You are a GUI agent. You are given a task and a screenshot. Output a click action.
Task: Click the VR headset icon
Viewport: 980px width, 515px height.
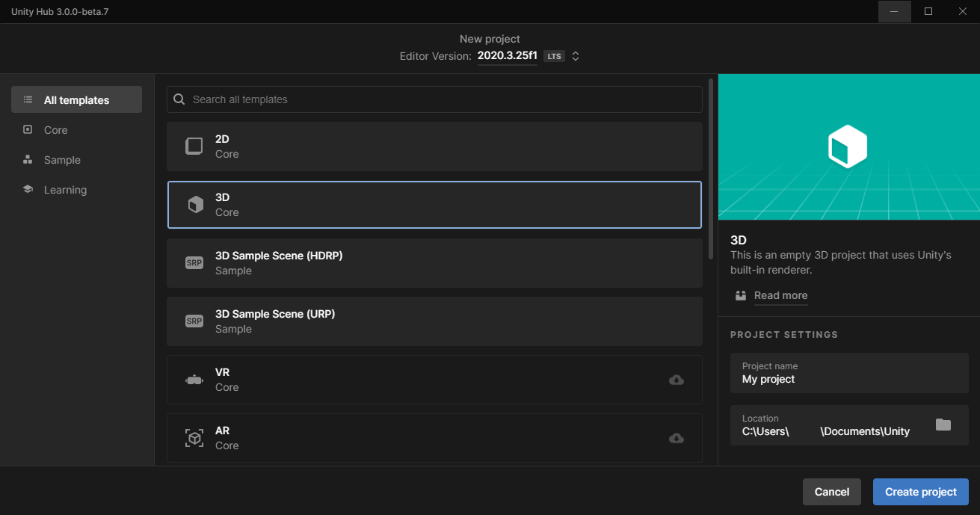click(194, 380)
